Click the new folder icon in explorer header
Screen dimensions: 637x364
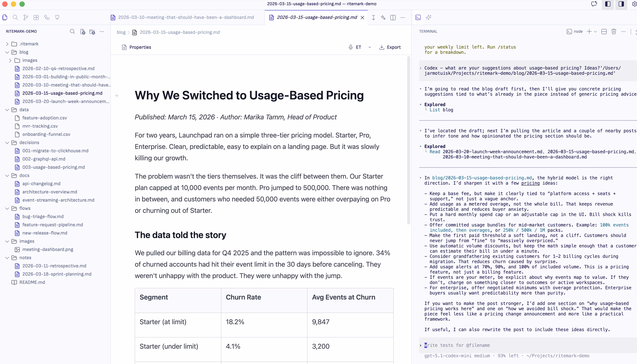(92, 32)
